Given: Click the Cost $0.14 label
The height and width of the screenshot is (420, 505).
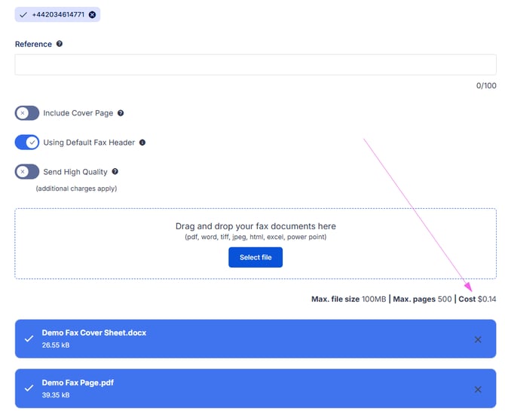Looking at the screenshot, I should pyautogui.click(x=477, y=299).
